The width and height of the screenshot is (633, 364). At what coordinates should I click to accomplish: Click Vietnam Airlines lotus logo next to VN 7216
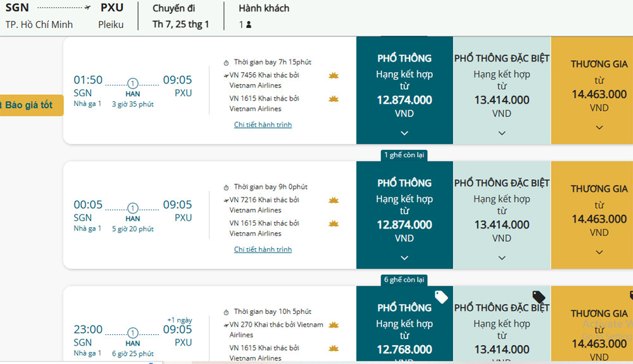(334, 200)
